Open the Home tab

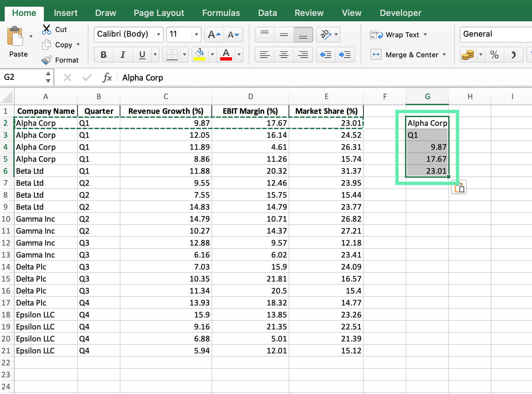pyautogui.click(x=24, y=13)
